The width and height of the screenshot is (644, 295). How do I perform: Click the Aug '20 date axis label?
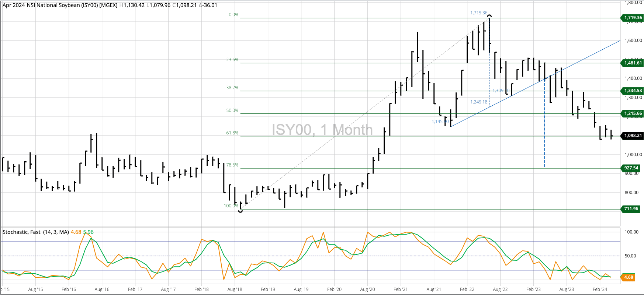click(367, 289)
